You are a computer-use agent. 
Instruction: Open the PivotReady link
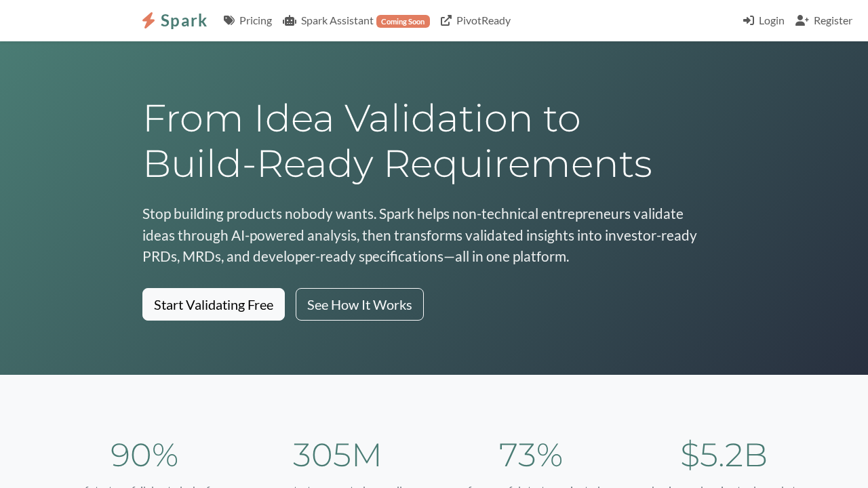[483, 20]
